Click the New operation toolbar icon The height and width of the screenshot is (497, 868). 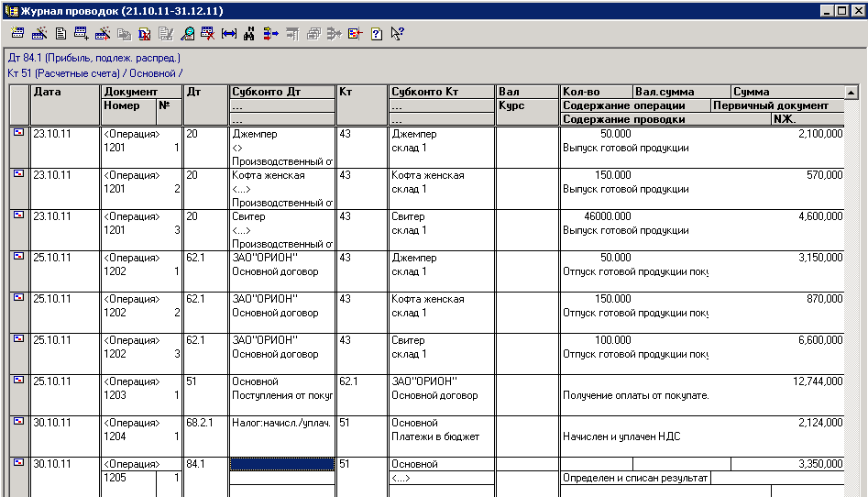pyautogui.click(x=17, y=34)
